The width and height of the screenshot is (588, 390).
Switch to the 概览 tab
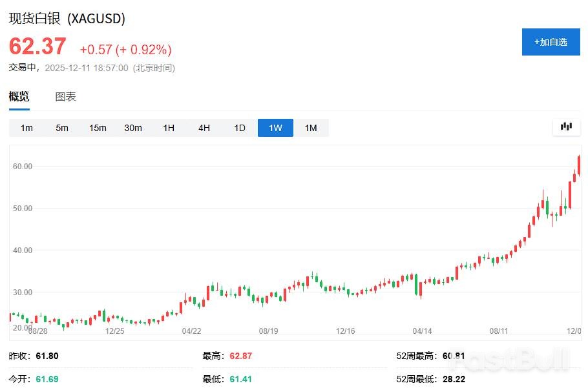point(19,97)
